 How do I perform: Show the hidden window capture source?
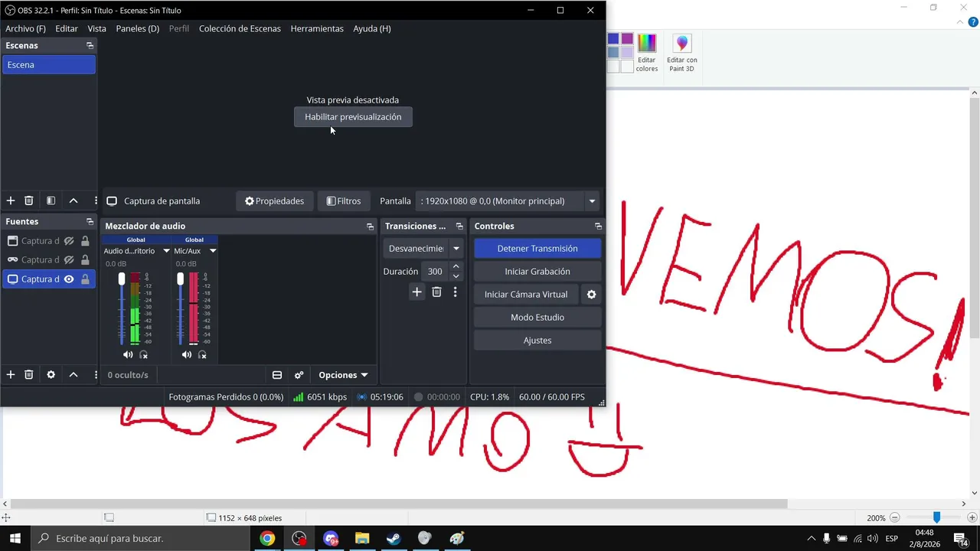pos(69,241)
